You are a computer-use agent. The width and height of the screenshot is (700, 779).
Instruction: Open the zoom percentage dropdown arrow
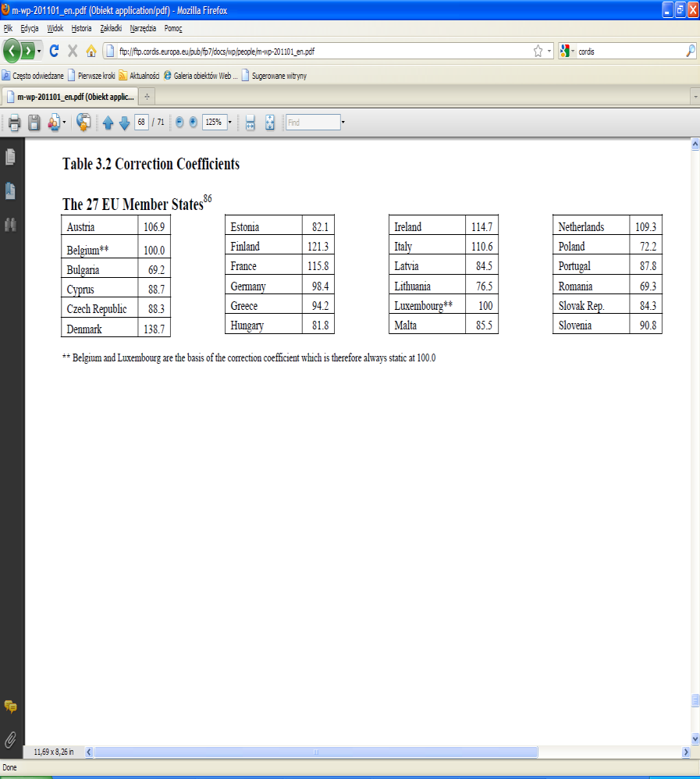coord(230,123)
